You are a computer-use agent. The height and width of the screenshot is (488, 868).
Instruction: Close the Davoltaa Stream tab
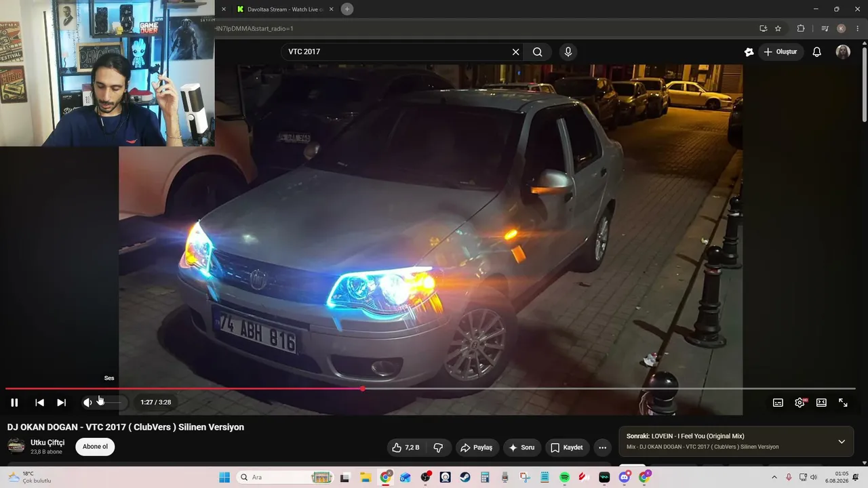(x=332, y=9)
